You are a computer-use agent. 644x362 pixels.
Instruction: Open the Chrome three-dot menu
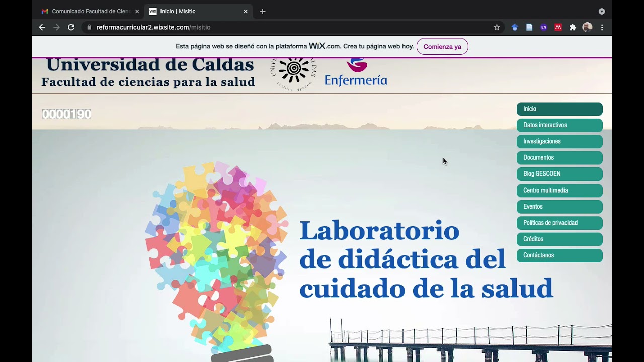(x=602, y=27)
